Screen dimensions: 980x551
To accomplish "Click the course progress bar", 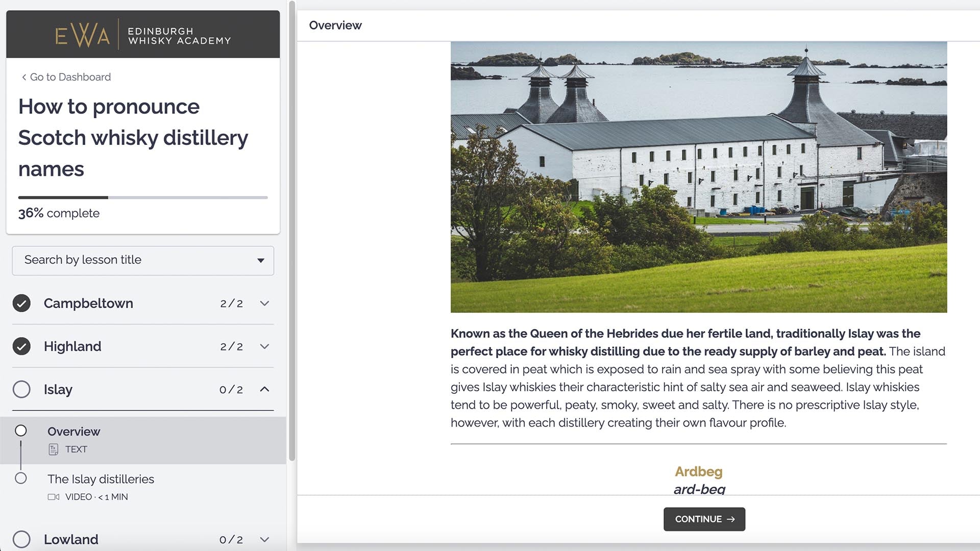I will [143, 197].
